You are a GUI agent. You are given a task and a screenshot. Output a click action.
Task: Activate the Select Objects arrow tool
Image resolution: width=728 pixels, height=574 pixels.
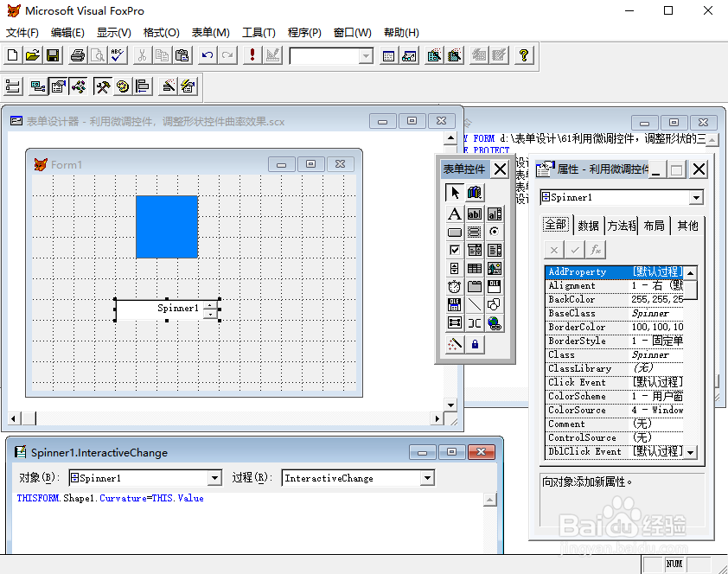pyautogui.click(x=455, y=192)
